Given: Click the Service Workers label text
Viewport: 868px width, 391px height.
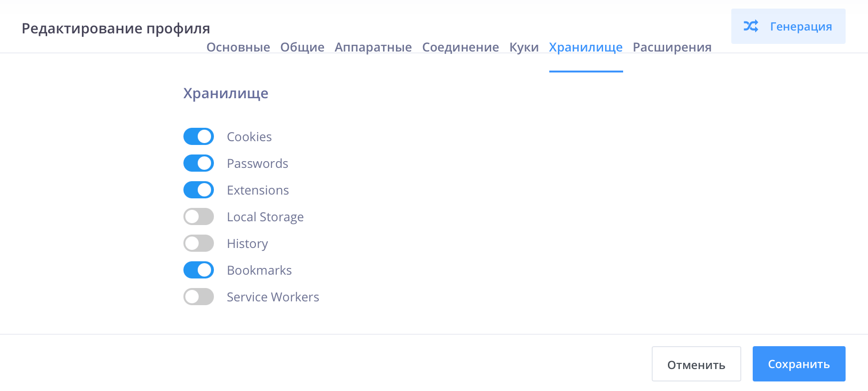Looking at the screenshot, I should click(273, 297).
